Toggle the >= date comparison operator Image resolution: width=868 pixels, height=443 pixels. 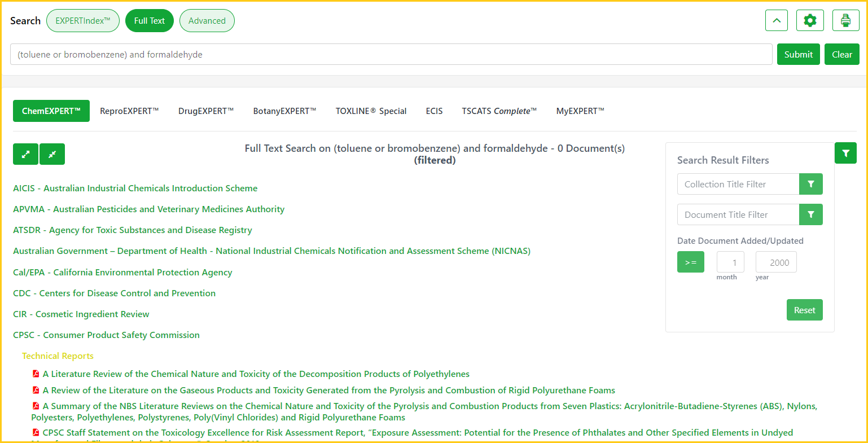(x=690, y=262)
